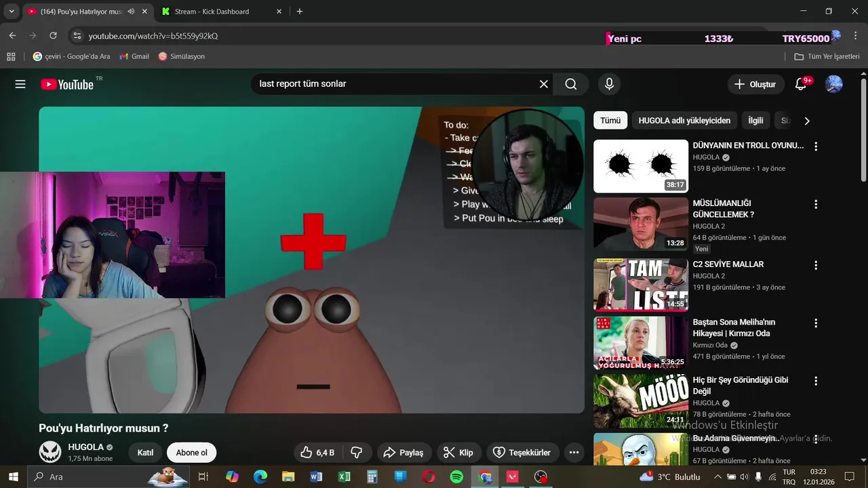Open goat MÖÖÖ video thumbnail
Screen dimensions: 868x488
coord(641,401)
